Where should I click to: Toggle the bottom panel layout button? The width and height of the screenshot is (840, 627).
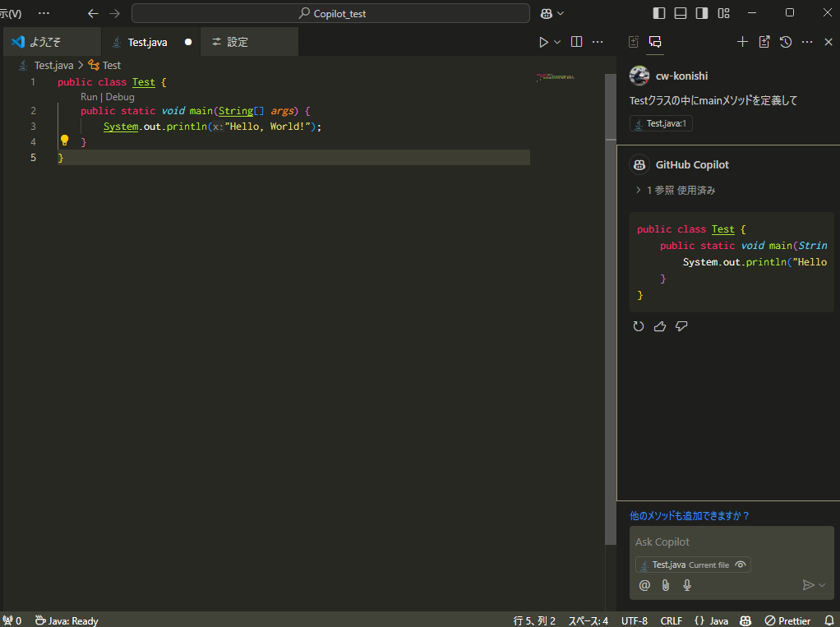[681, 13]
